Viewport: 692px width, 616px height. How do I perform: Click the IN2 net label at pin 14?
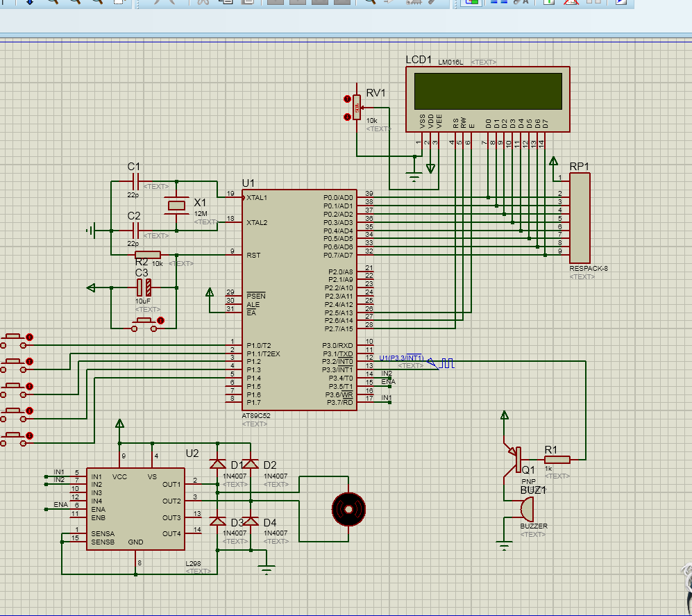387,374
